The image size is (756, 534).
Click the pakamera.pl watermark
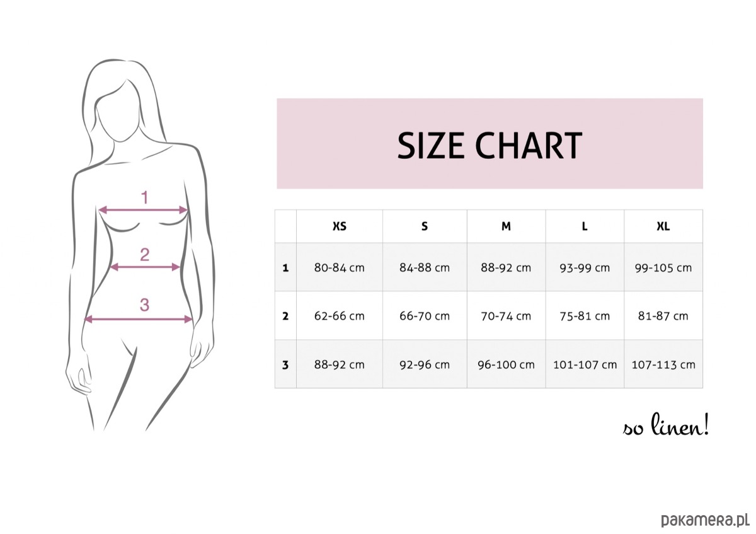click(x=704, y=520)
